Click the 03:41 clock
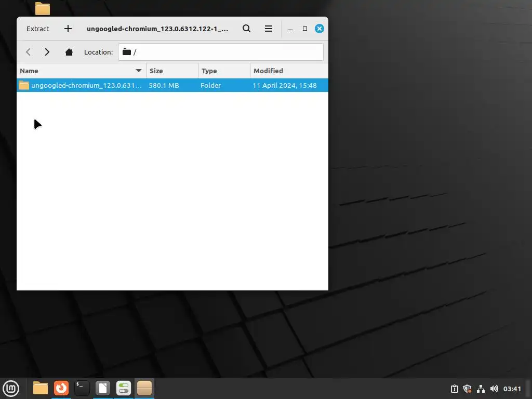This screenshot has height=399, width=532. point(512,389)
